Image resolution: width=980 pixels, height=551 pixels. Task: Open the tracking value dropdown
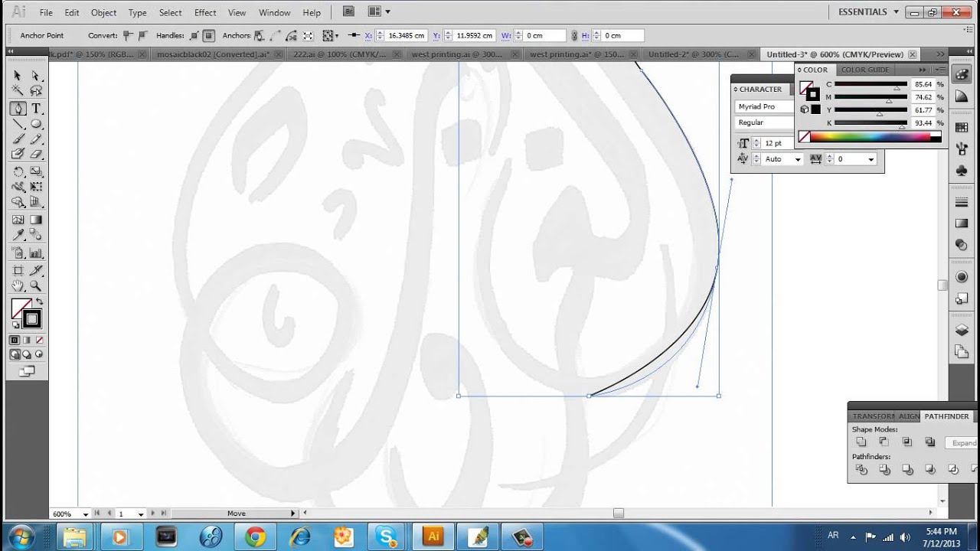coord(871,159)
